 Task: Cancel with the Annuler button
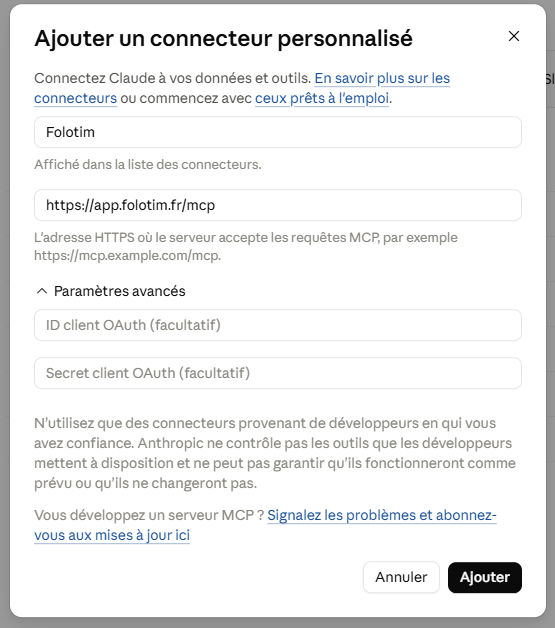click(401, 577)
